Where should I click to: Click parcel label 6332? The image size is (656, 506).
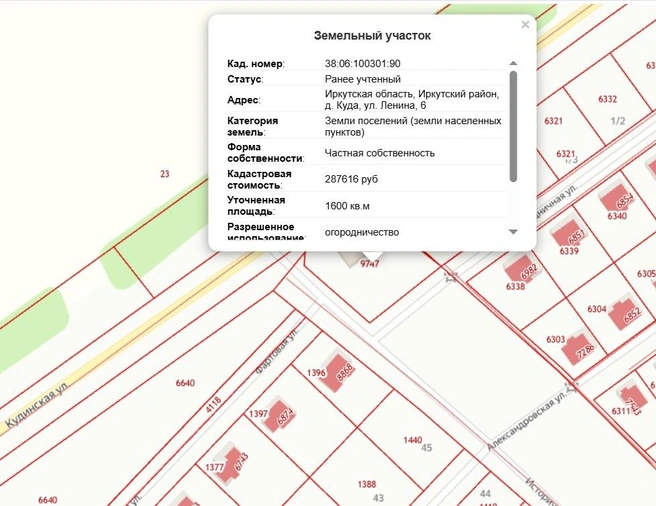pos(607,99)
